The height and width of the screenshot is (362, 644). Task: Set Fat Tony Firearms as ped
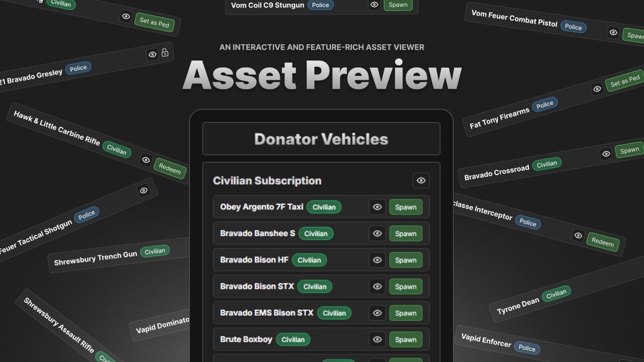624,81
